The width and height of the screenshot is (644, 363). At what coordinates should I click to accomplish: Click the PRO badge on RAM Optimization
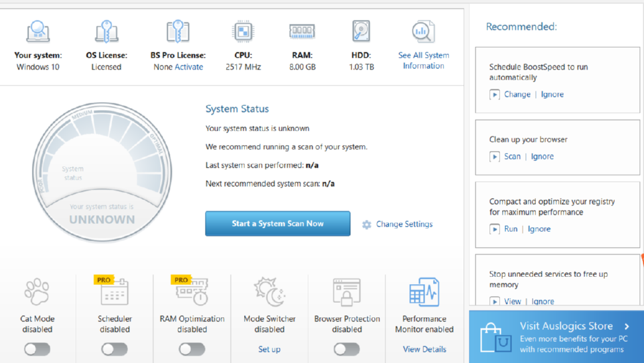[180, 280]
